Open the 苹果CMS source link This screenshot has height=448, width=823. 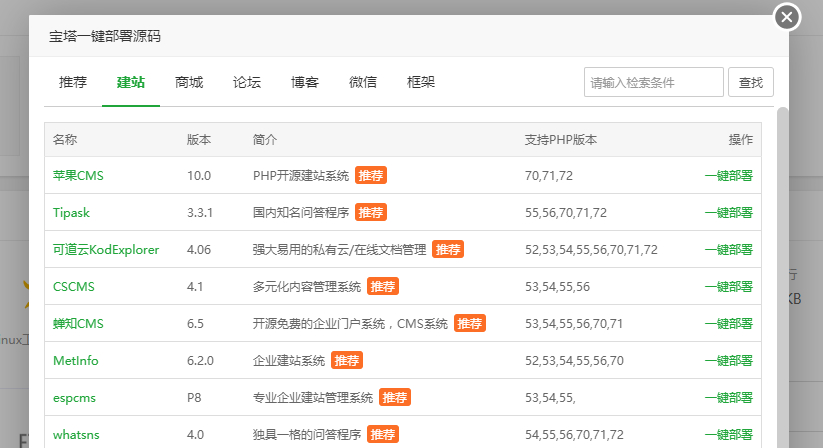(x=78, y=176)
